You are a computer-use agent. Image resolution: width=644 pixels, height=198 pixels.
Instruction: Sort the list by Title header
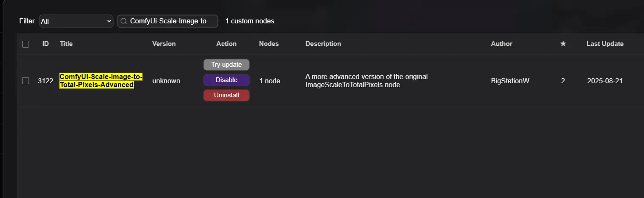66,44
